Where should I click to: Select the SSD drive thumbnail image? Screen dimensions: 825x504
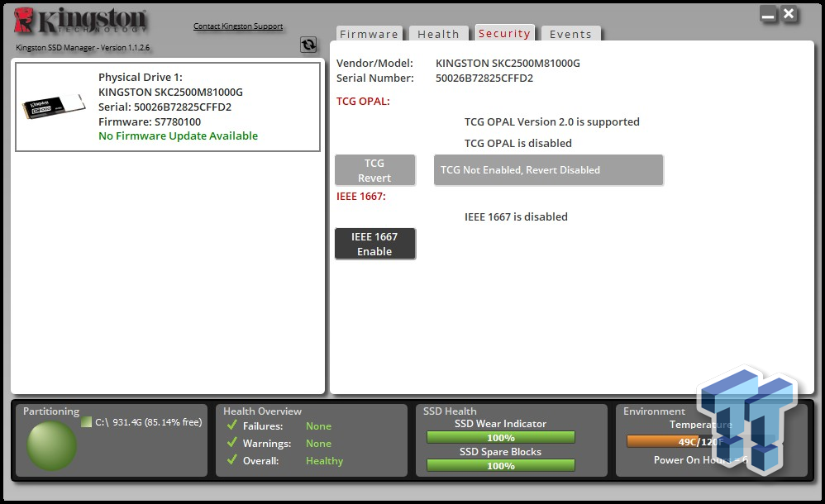(x=54, y=107)
